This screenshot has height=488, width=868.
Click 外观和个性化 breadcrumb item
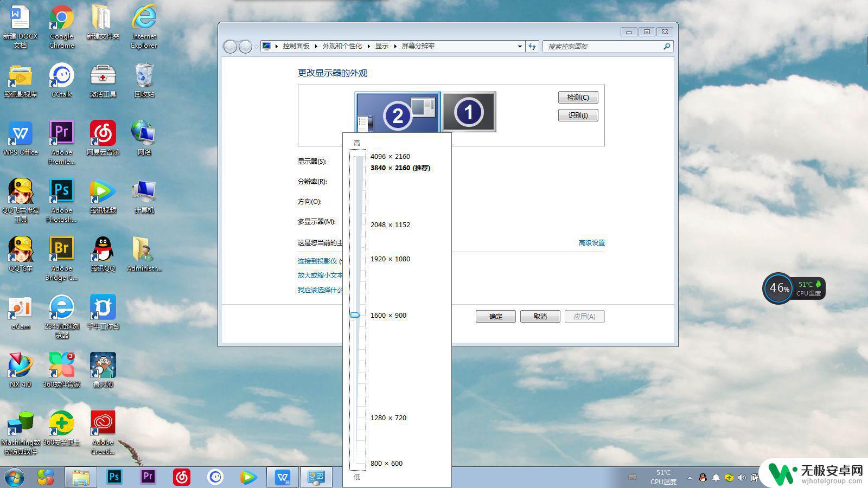[342, 46]
